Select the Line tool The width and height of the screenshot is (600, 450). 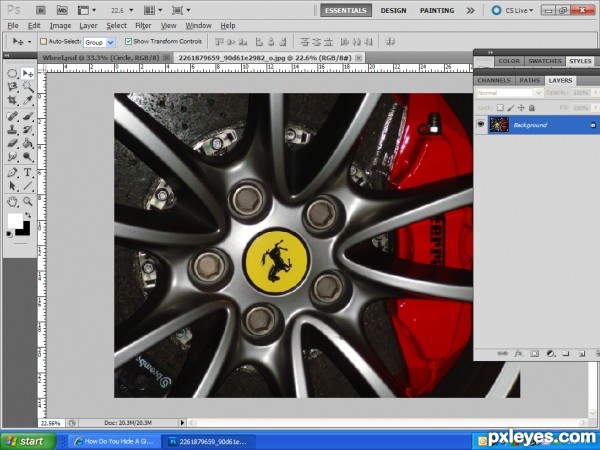(28, 186)
